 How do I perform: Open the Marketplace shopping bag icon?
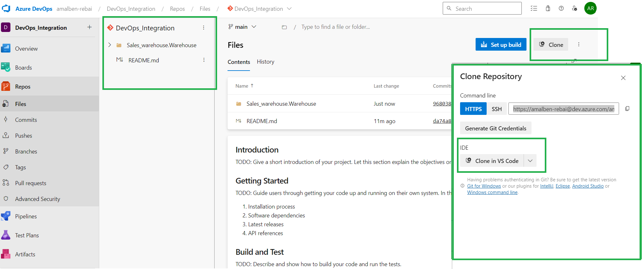pos(548,9)
